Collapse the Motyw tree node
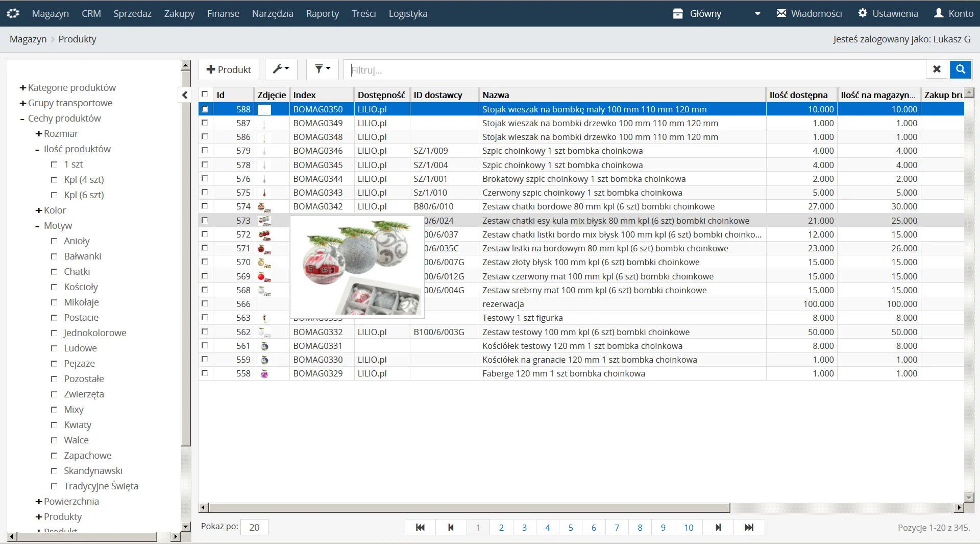Viewport: 980px width, 544px height. (37, 226)
